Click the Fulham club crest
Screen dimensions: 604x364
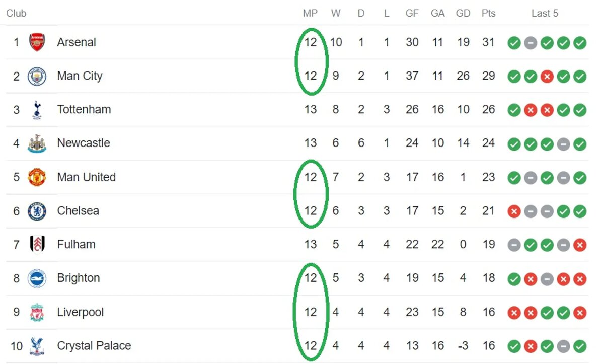(37, 245)
